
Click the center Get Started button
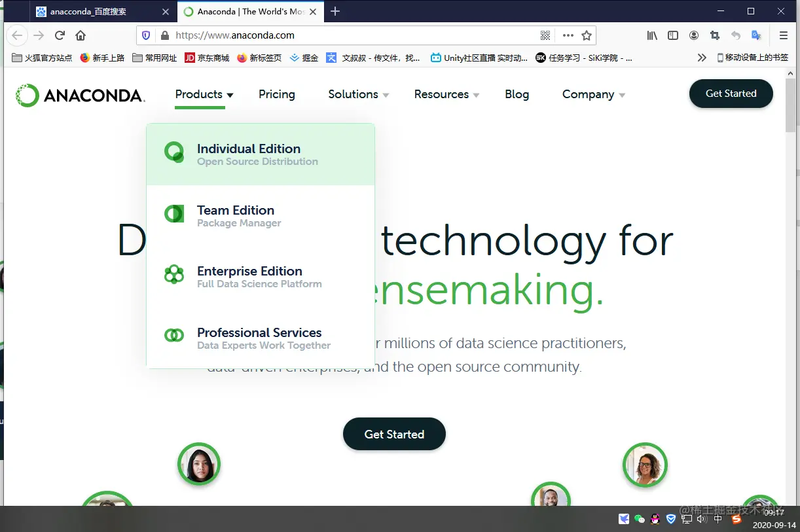click(x=394, y=434)
